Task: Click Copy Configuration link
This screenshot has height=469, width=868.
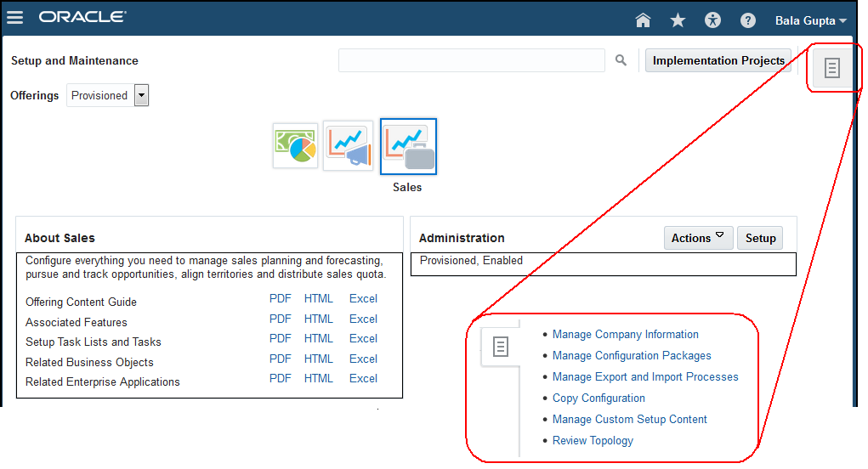Action: pyautogui.click(x=599, y=398)
